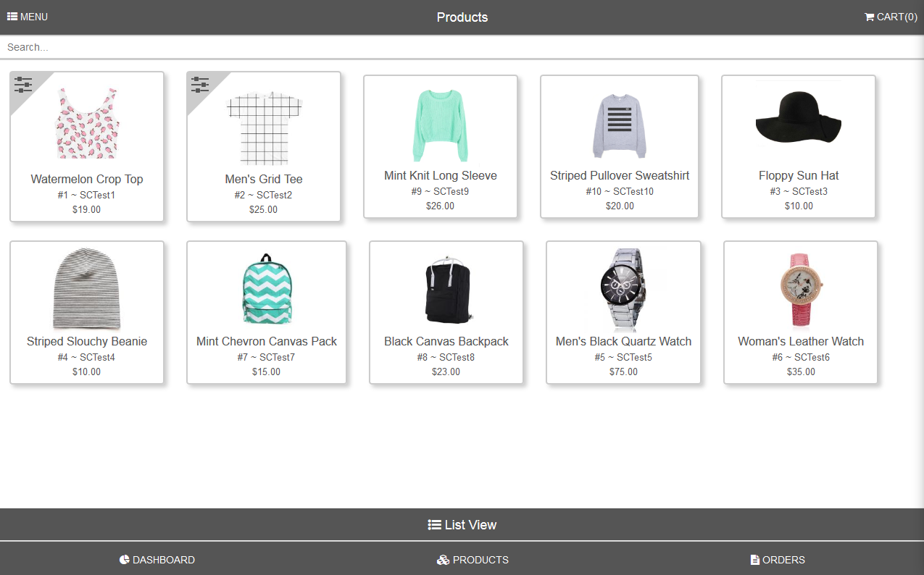Click the '#3 ~ SCTest3' SKU text
This screenshot has width=924, height=575.
[x=799, y=191]
